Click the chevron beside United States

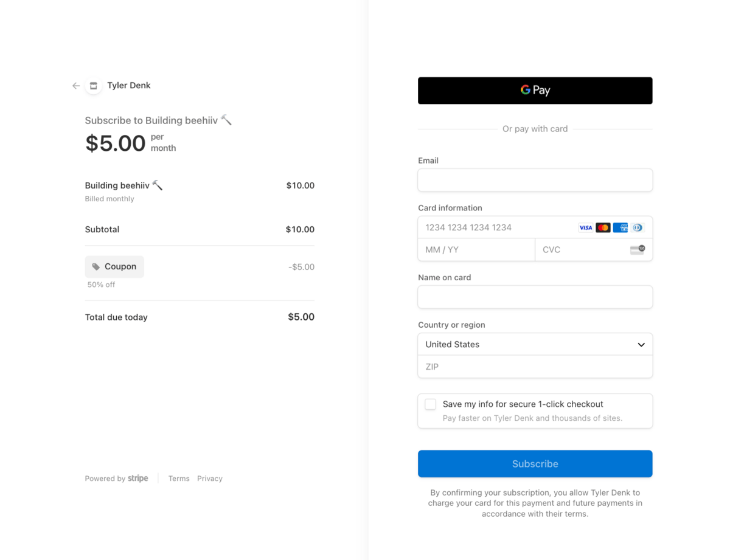[641, 345]
